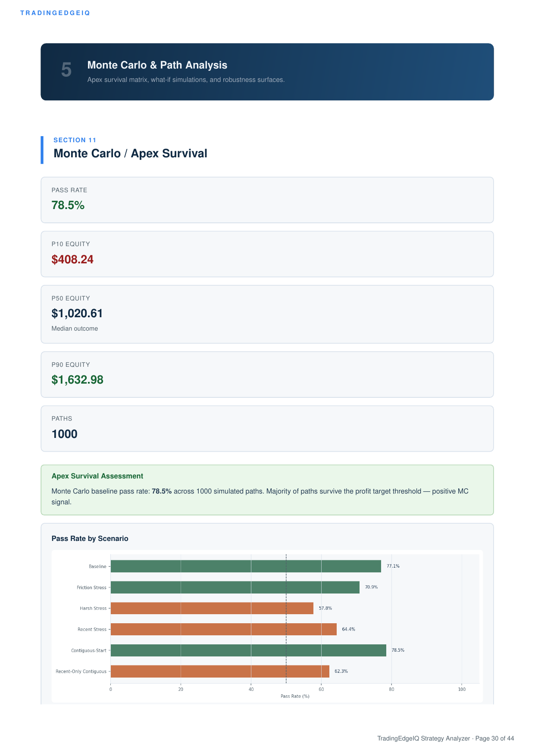Click the Pass Rate (%) x-axis title
535x756 pixels.
click(295, 697)
